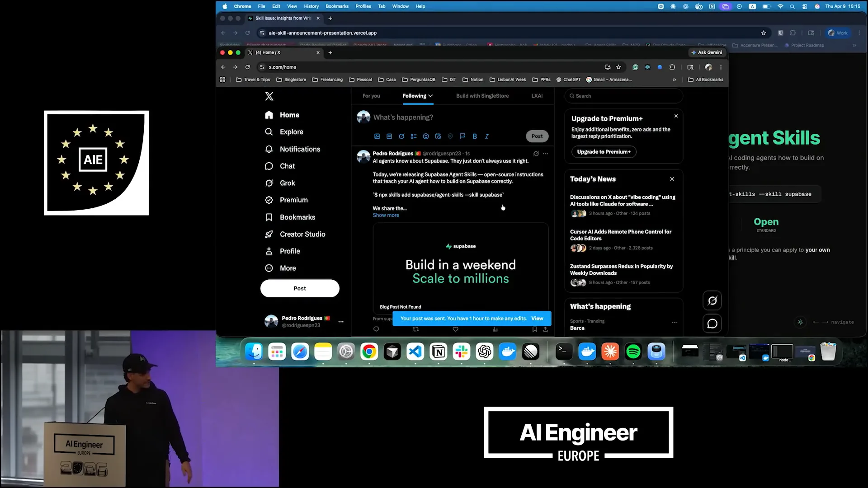Screen dimensions: 868x488
Task: Click the large Post button in sidebar
Action: click(300, 288)
